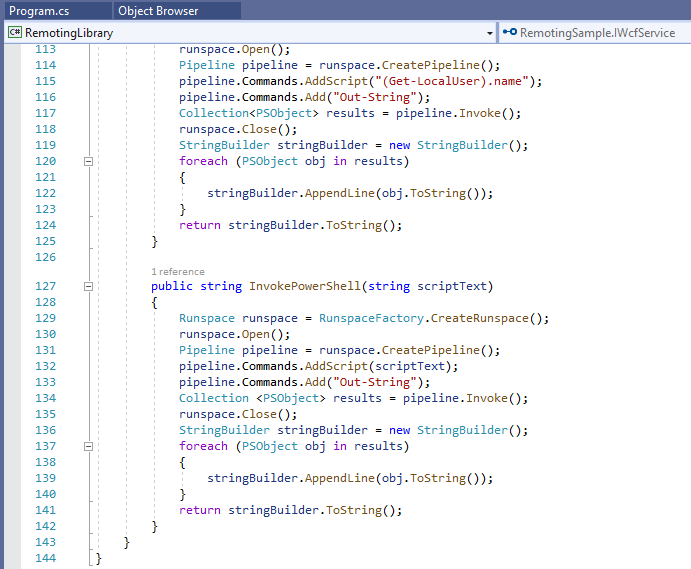This screenshot has height=569, width=691.
Task: Click AppendLine call on line 122
Action: click(340, 193)
